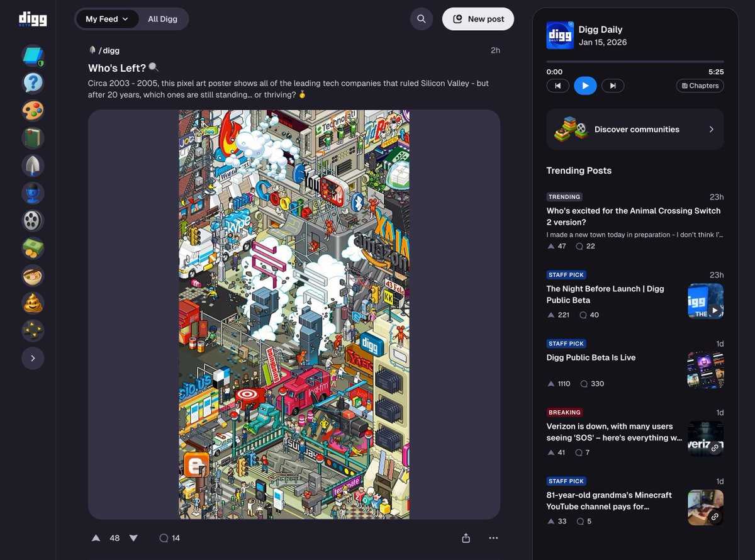This screenshot has width=755, height=560.
Task: Expand the sidebar with arrow button
Action: [33, 358]
